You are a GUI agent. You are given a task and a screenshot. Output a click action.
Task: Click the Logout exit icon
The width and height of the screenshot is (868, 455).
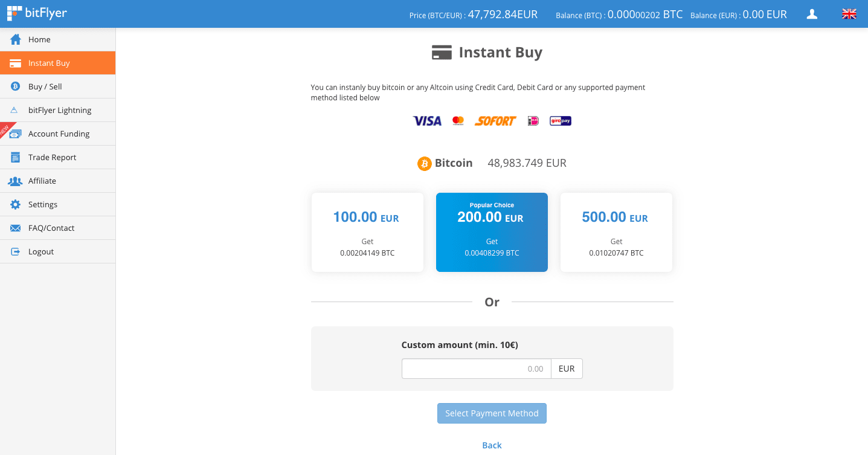(16, 251)
